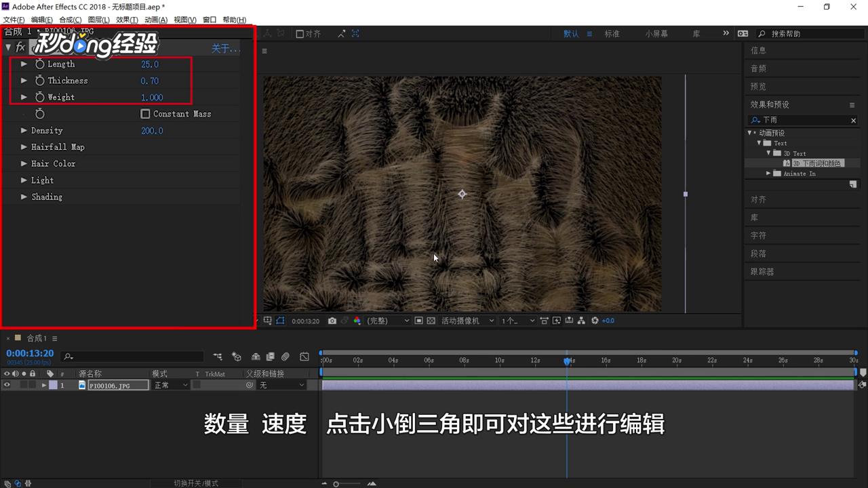Toggle hide shy layers icon
The width and height of the screenshot is (868, 488).
click(x=256, y=357)
